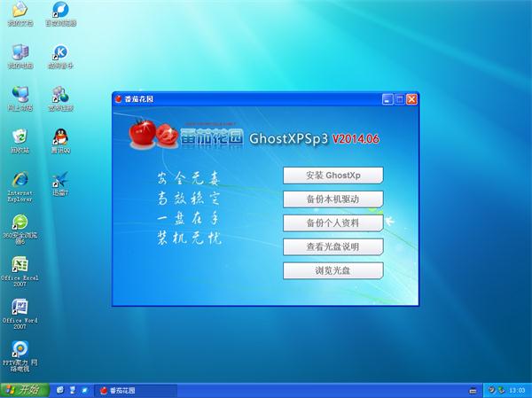The height and width of the screenshot is (398, 532).
Task: Open 我的电脑 desktop icon
Action: (20, 52)
